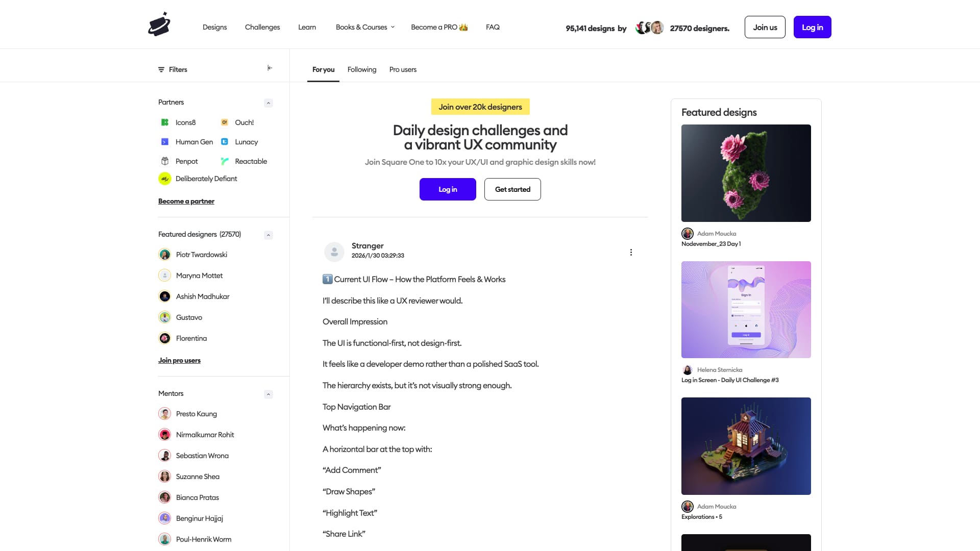This screenshot has height=551, width=980.
Task: Click the Penpot partner icon
Action: (x=165, y=161)
